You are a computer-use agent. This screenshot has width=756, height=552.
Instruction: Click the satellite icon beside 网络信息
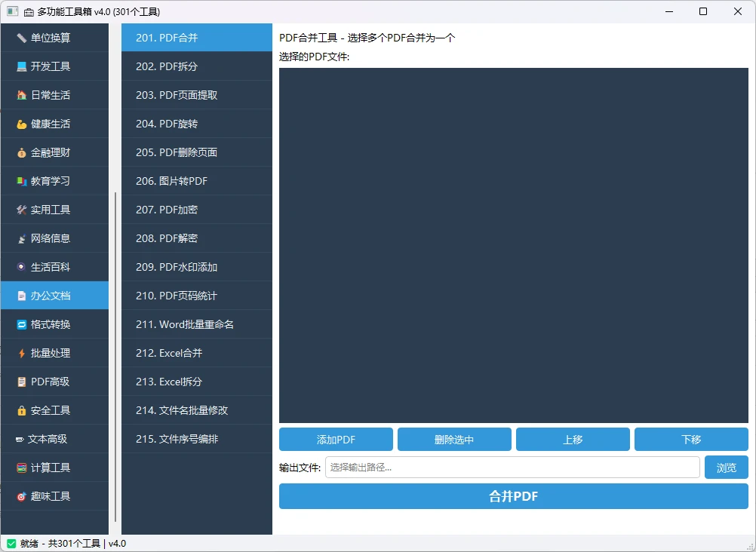point(21,238)
